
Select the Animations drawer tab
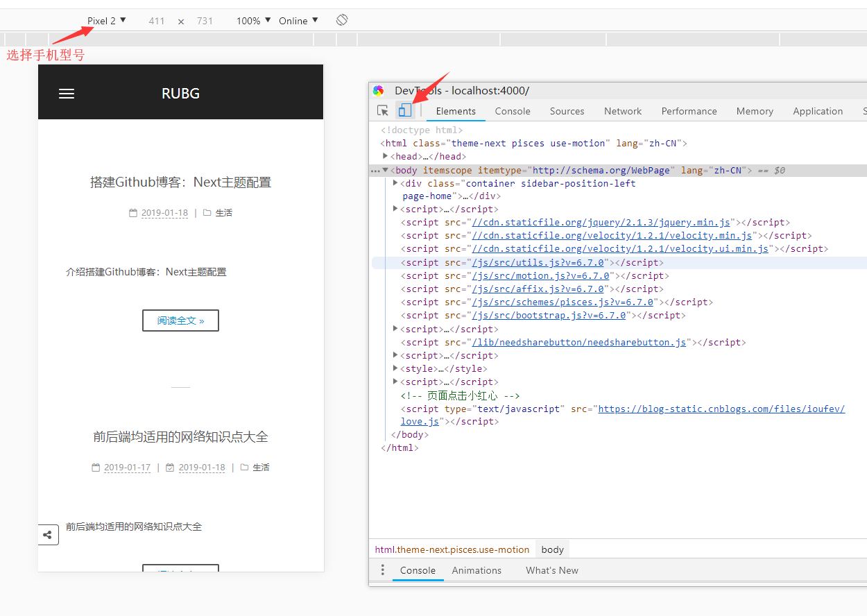[477, 570]
